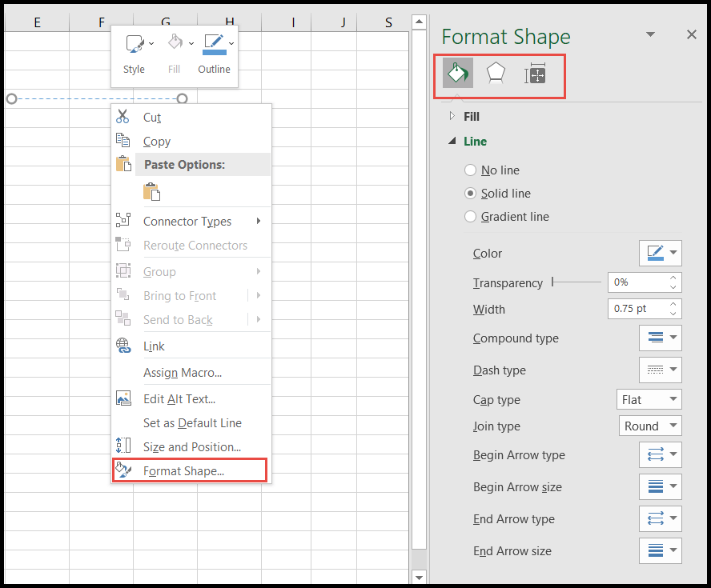Open the Effects pentagon icon

click(x=496, y=73)
